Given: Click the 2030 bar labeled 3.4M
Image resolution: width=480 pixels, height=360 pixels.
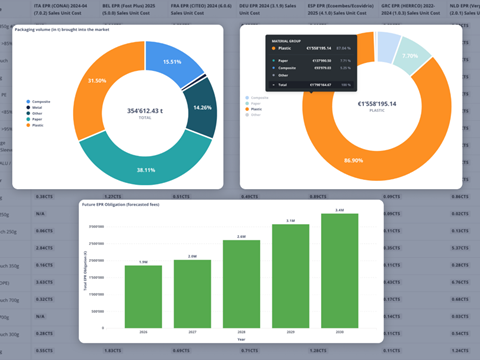Looking at the screenshot, I should point(340,271).
